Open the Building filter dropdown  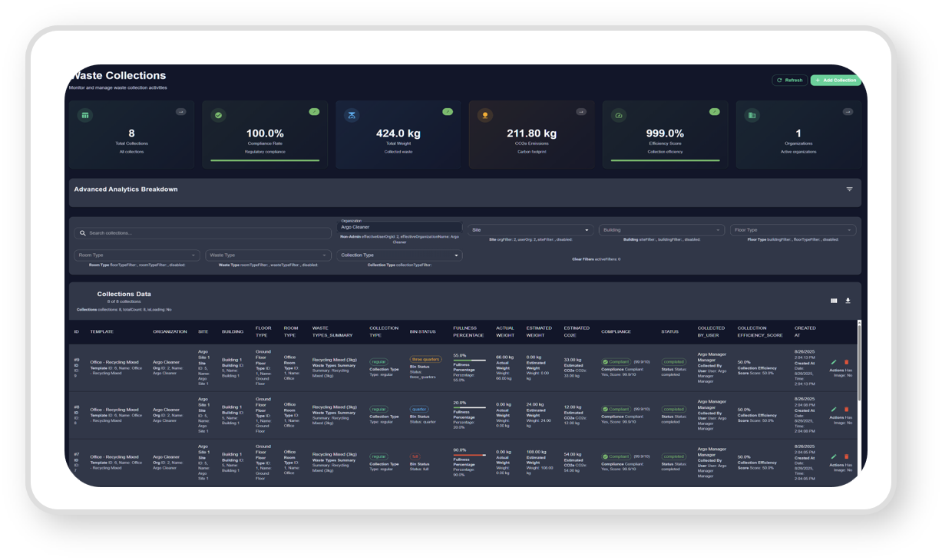pyautogui.click(x=662, y=230)
